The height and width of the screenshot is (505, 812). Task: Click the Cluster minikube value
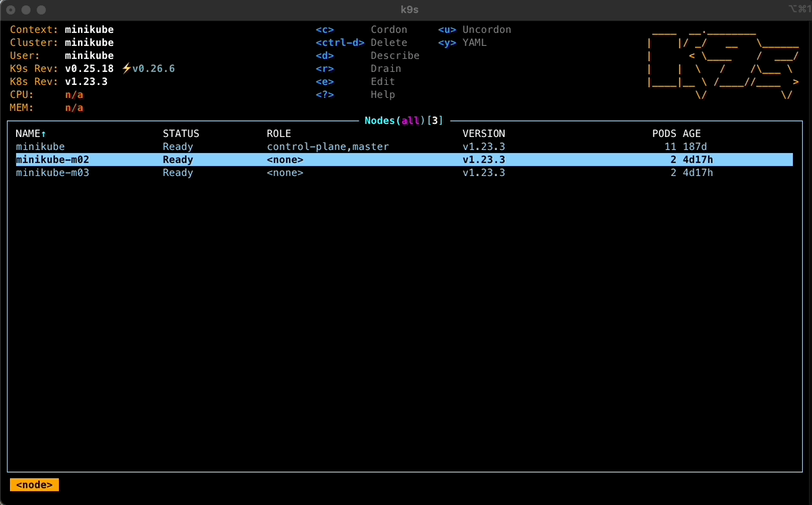click(x=89, y=43)
